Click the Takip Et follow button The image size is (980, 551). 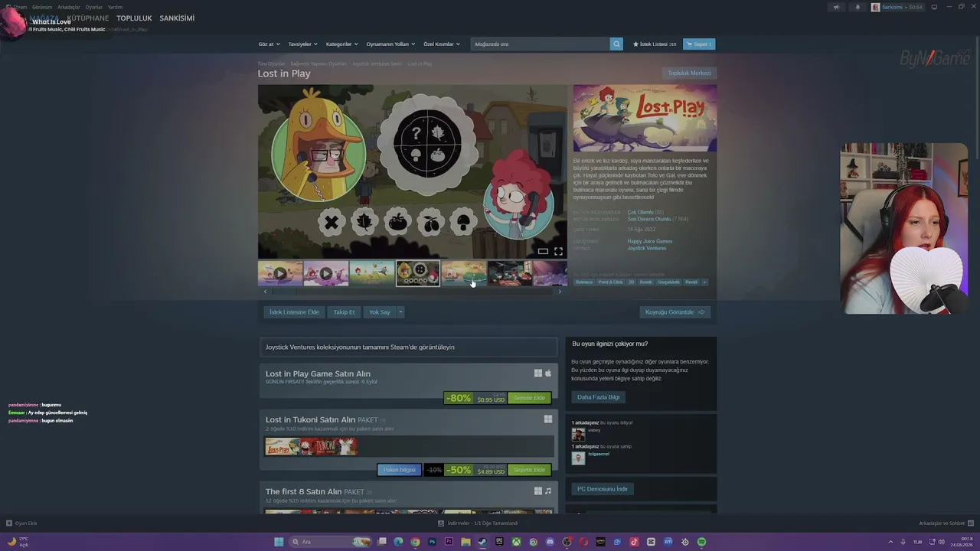coord(344,312)
